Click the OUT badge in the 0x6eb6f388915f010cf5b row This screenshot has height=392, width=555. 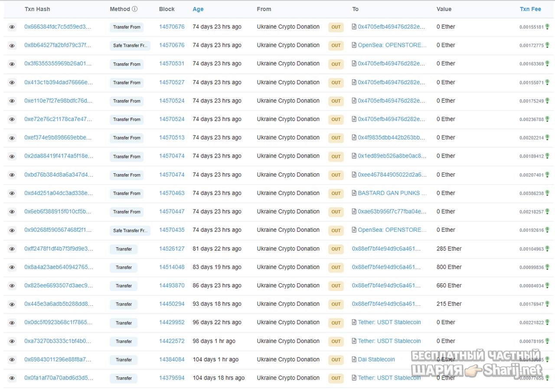pyautogui.click(x=336, y=212)
